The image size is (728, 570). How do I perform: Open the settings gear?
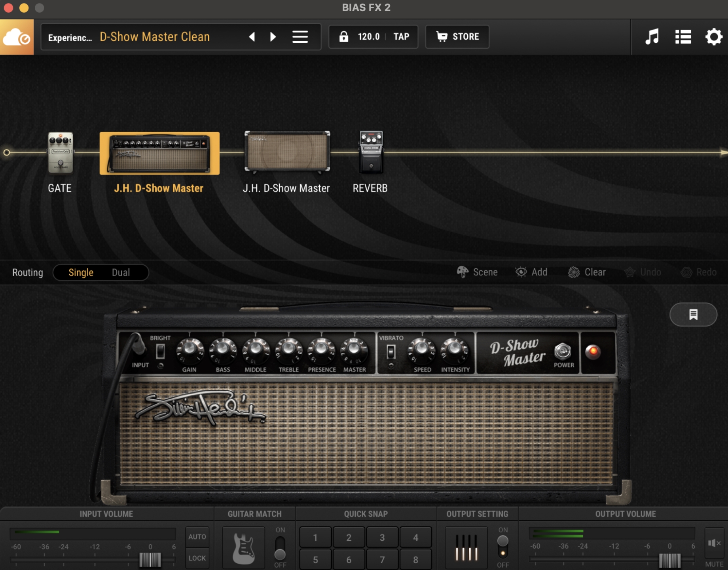[714, 37]
